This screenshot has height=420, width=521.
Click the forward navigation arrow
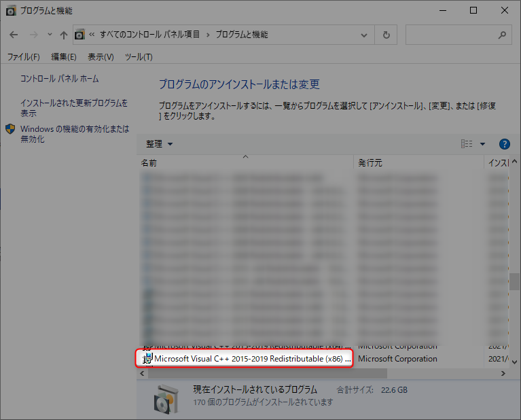33,35
